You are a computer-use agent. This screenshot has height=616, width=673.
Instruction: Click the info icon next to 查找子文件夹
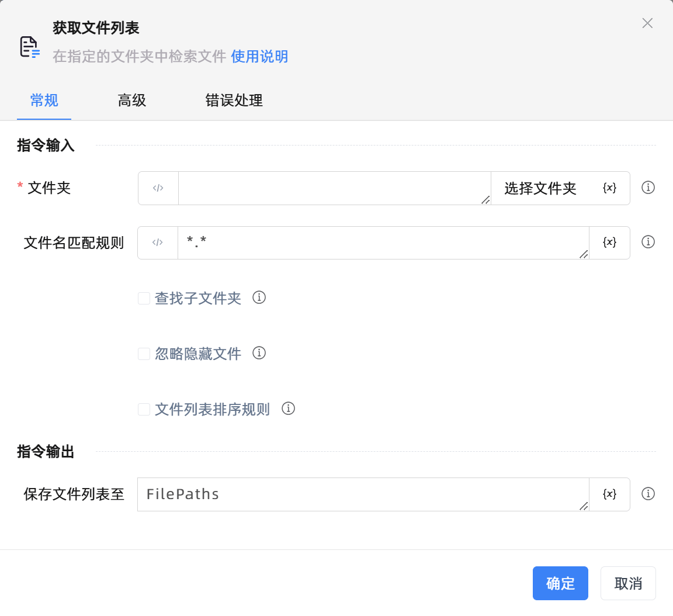click(259, 297)
